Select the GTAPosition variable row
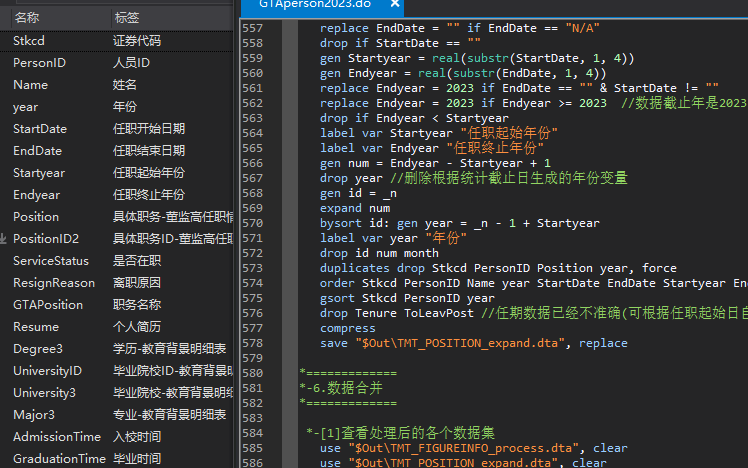This screenshot has width=748, height=468. pos(116,305)
